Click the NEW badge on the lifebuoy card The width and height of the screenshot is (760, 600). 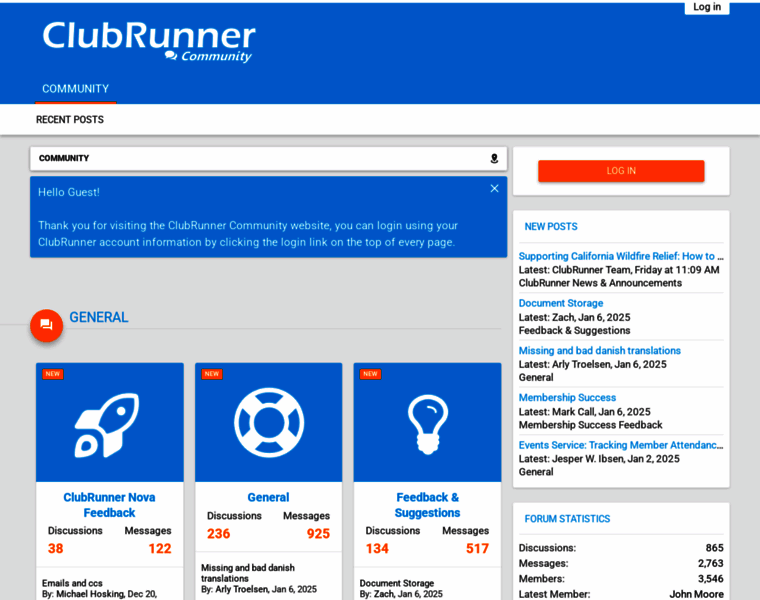point(212,374)
